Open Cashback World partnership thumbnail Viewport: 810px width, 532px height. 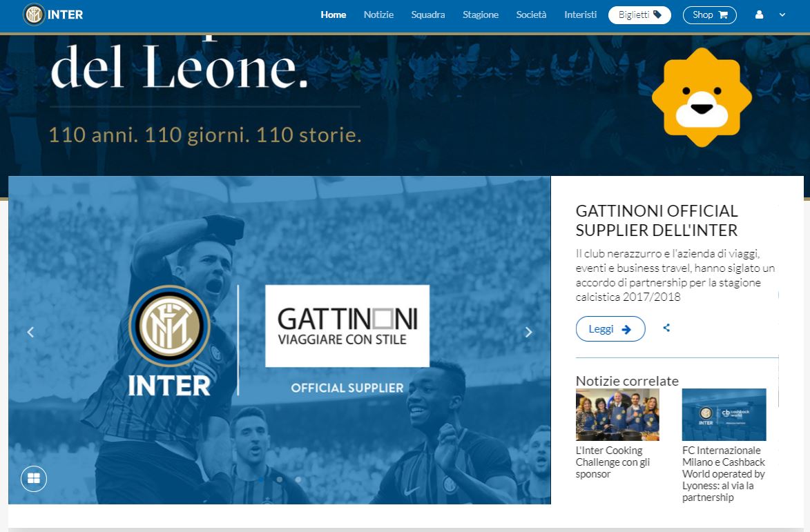[724, 414]
